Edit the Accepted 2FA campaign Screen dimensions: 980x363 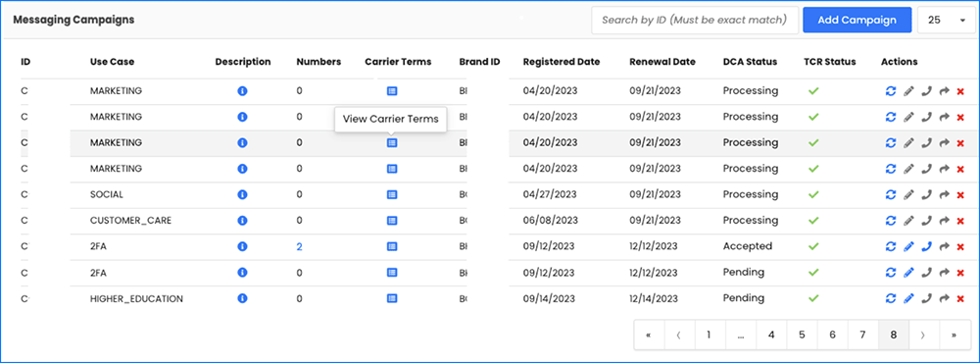(908, 246)
